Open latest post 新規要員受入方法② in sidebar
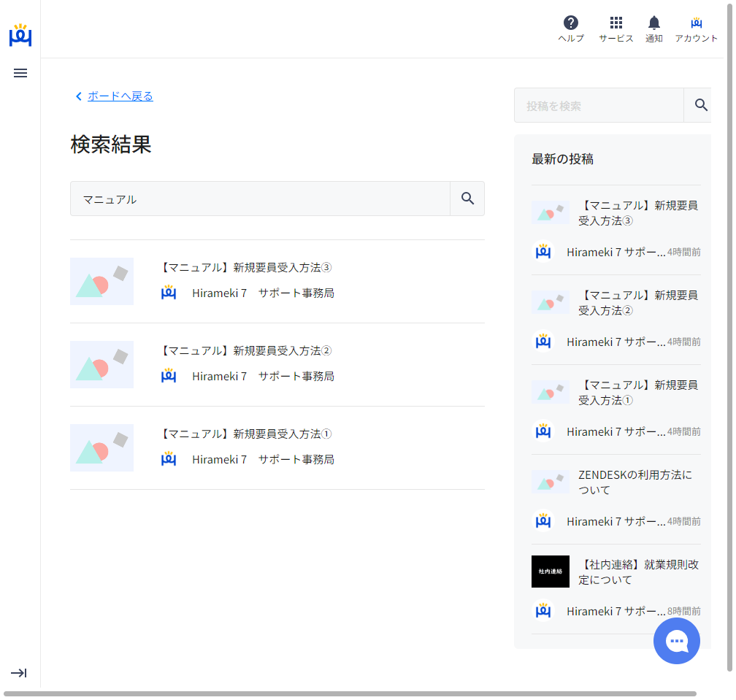Viewport: 736px width, 700px height. tap(637, 302)
